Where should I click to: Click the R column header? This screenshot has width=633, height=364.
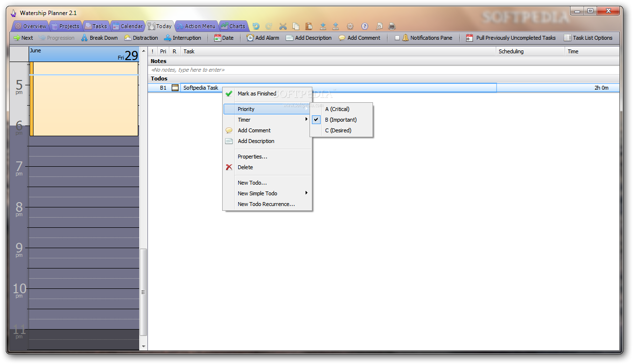tap(175, 51)
